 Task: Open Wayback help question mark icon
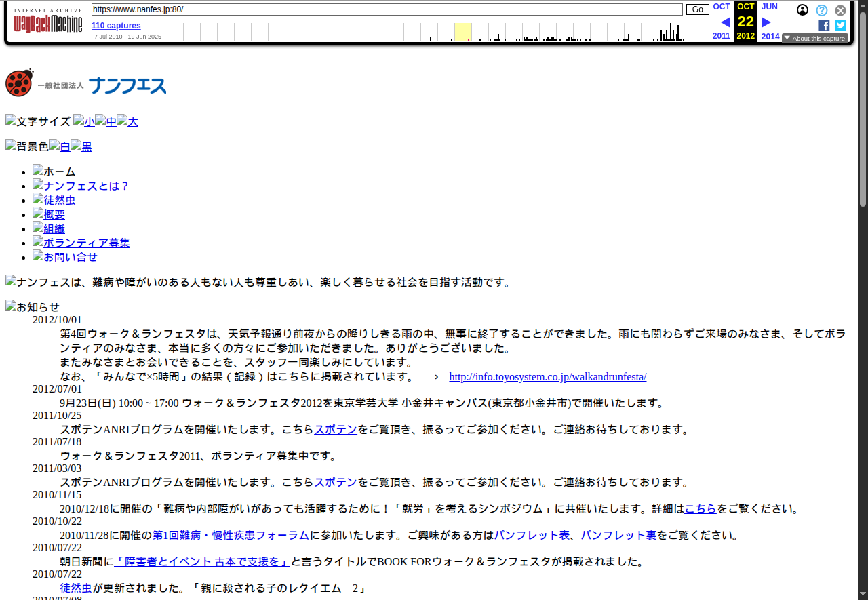point(821,10)
